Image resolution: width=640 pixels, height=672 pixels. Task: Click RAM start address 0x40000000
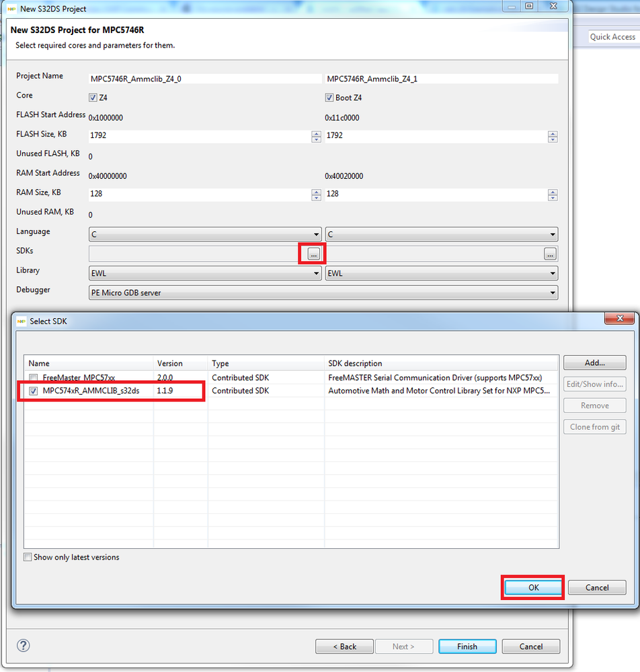(x=108, y=176)
